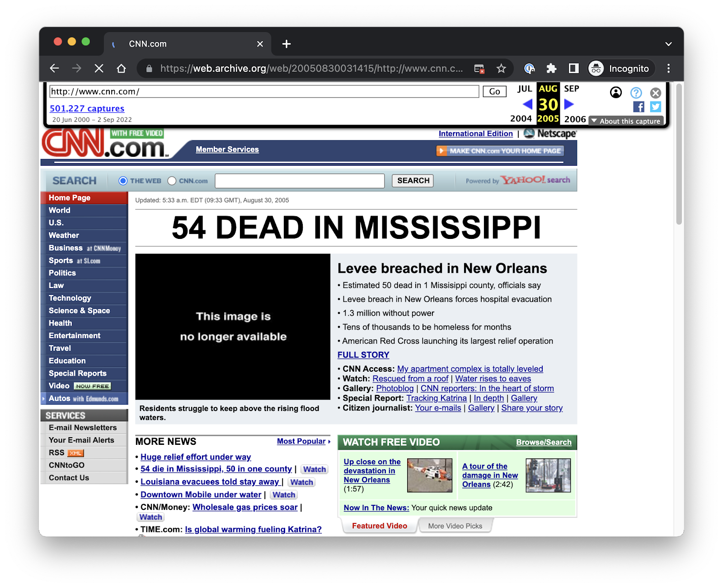Open the Tracking Katrina link
Image resolution: width=723 pixels, height=588 pixels.
[437, 398]
